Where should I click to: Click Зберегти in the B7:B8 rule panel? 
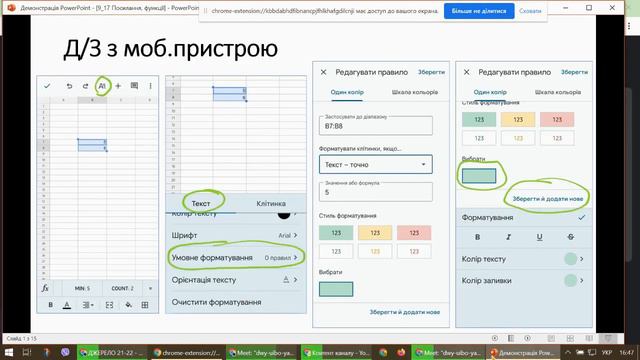431,72
